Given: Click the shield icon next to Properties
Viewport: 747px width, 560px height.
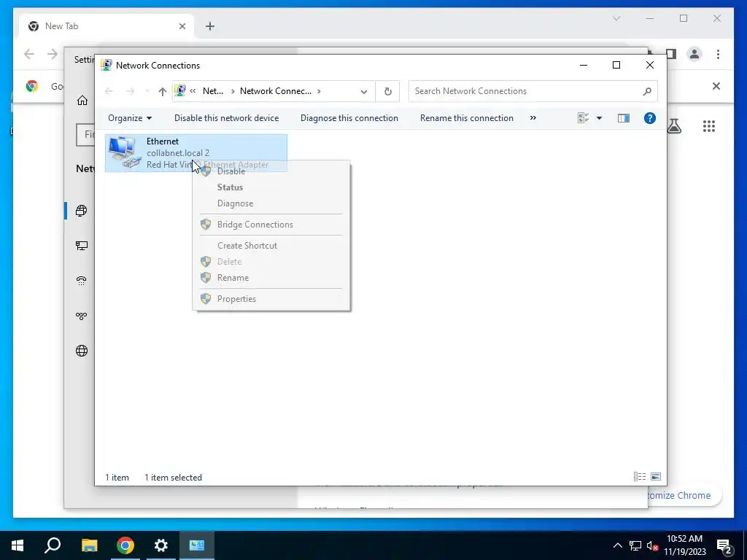Looking at the screenshot, I should (x=206, y=298).
